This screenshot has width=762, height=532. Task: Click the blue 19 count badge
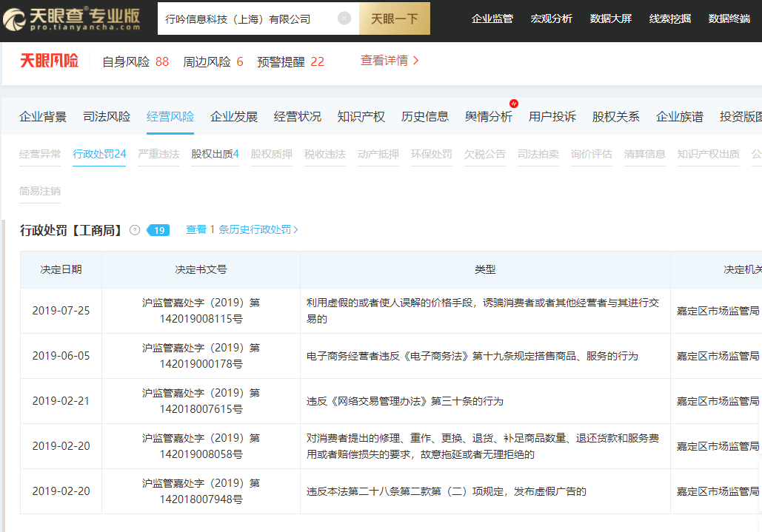click(158, 229)
